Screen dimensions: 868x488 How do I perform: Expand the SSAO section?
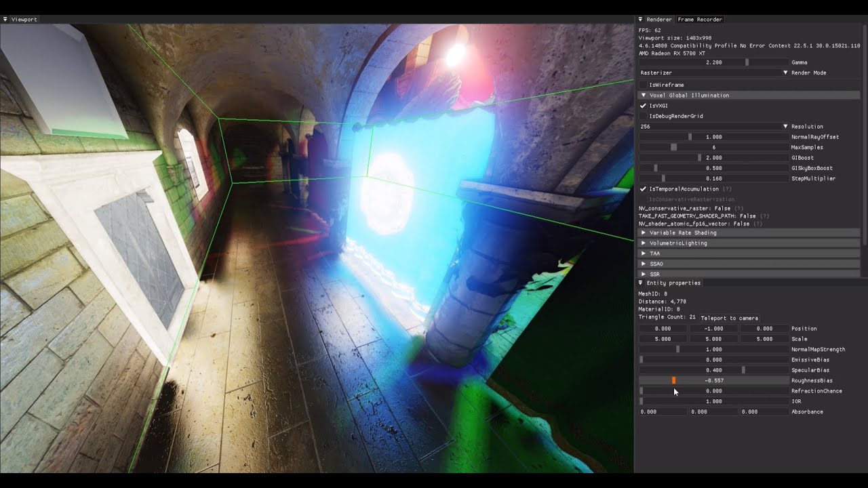pos(749,264)
